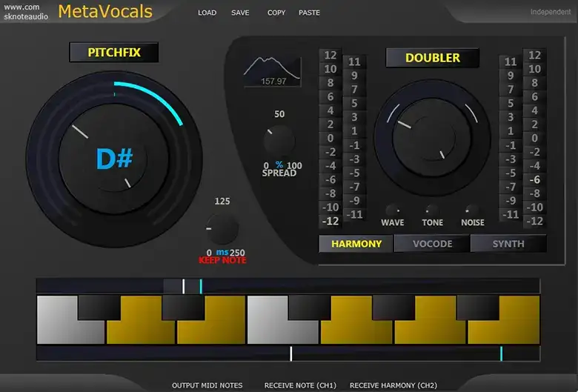Click the WAVE knob
This screenshot has height=392, width=578.
[393, 210]
